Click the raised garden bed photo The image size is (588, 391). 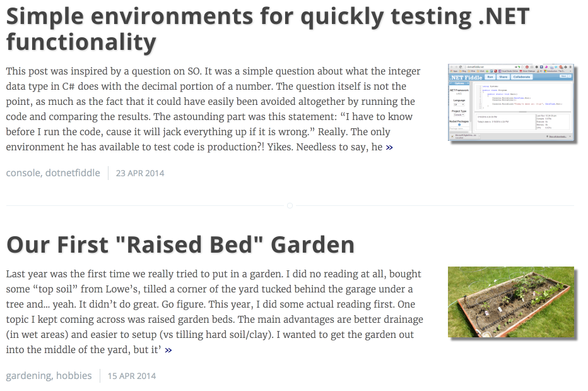[511, 302]
